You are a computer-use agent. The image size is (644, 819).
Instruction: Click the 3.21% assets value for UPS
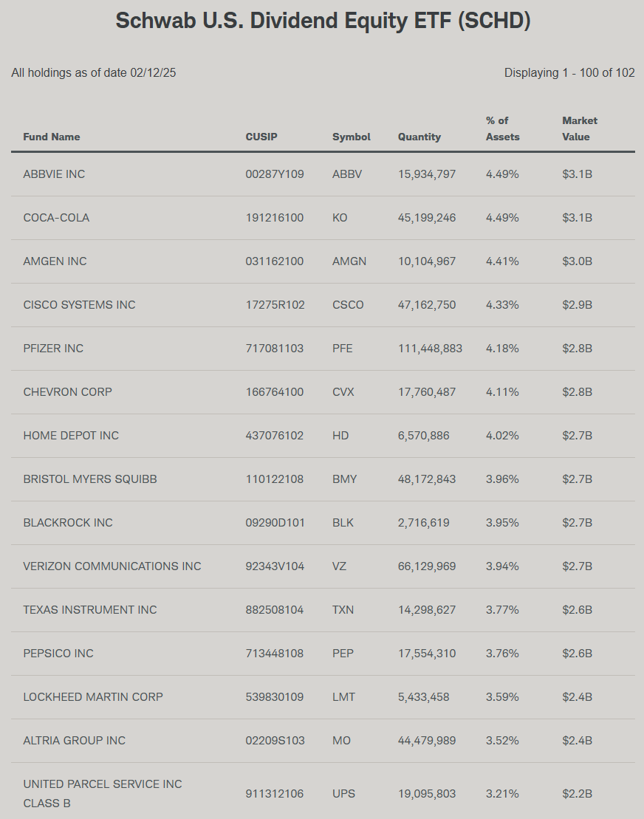502,794
